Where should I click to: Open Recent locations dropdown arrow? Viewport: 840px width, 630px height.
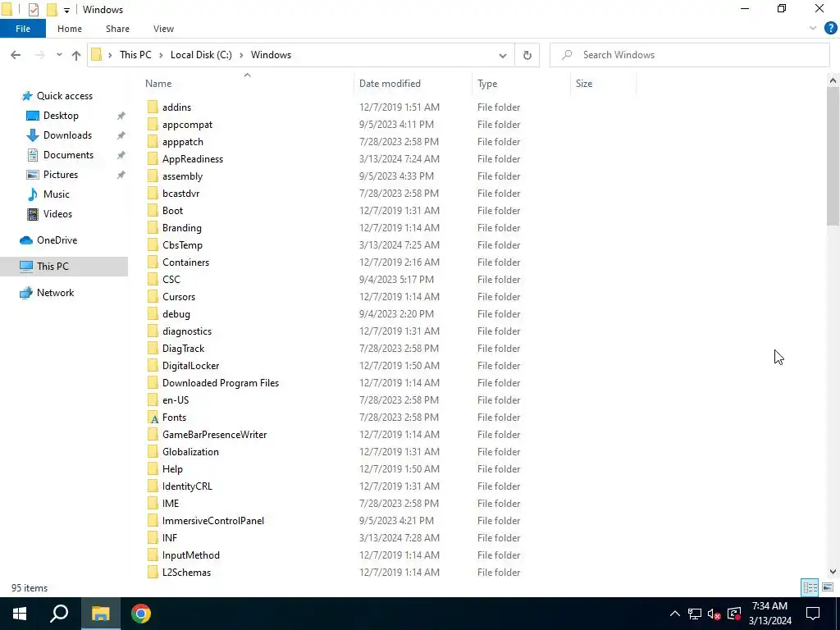59,55
